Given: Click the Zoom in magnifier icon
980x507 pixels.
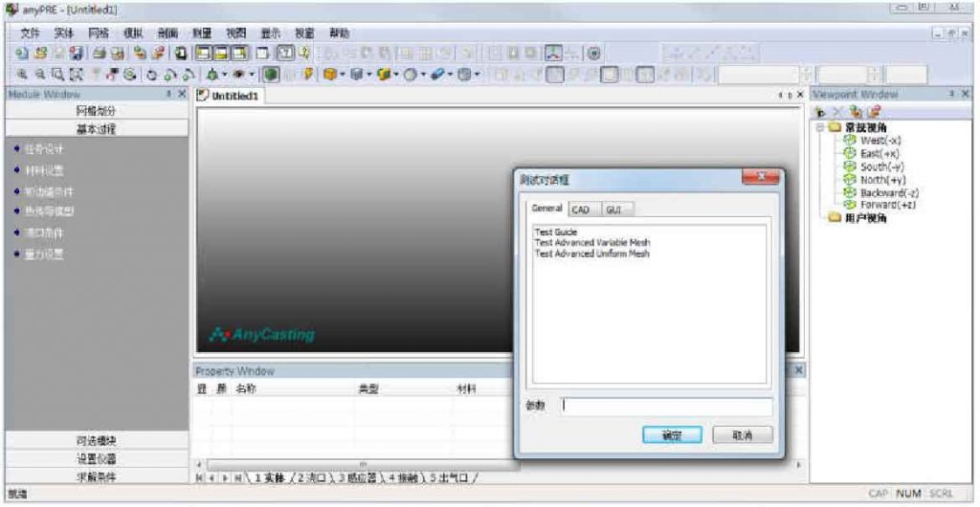Looking at the screenshot, I should coord(22,74).
